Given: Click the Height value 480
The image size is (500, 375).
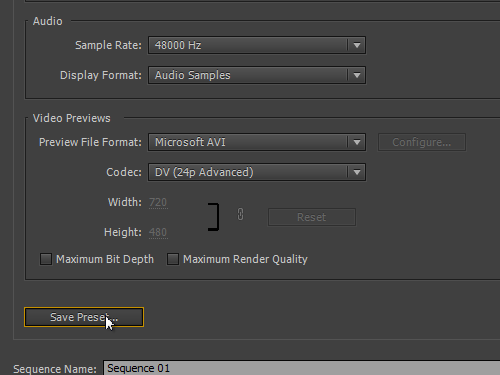Looking at the screenshot, I should [x=158, y=232].
